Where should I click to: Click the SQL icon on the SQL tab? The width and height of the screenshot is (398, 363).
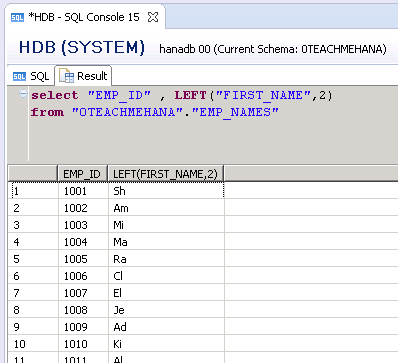point(19,77)
